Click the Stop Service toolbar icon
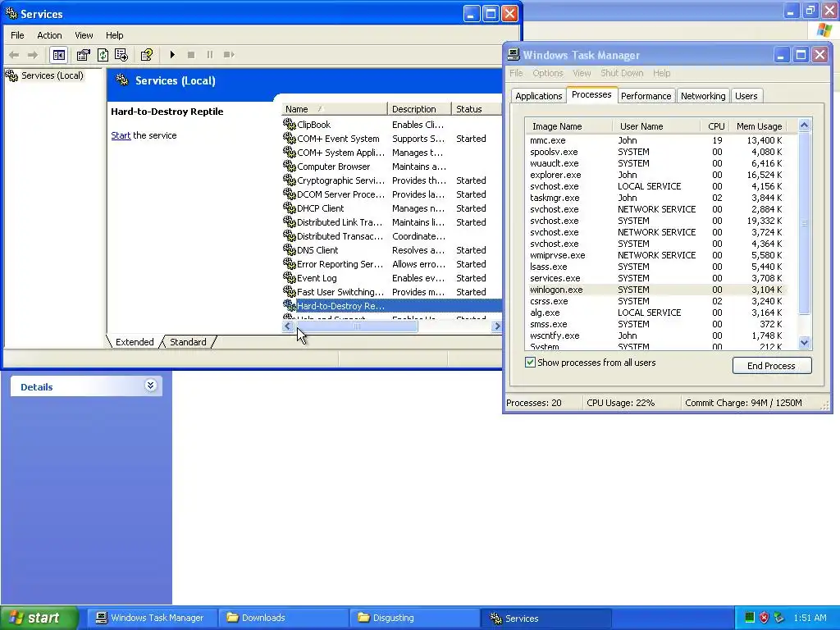The image size is (840, 630). [190, 55]
